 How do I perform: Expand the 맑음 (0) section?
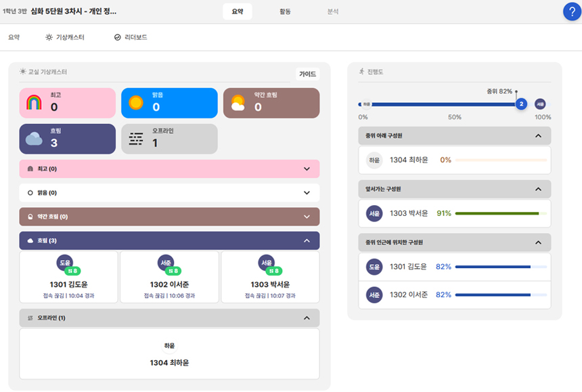[307, 193]
